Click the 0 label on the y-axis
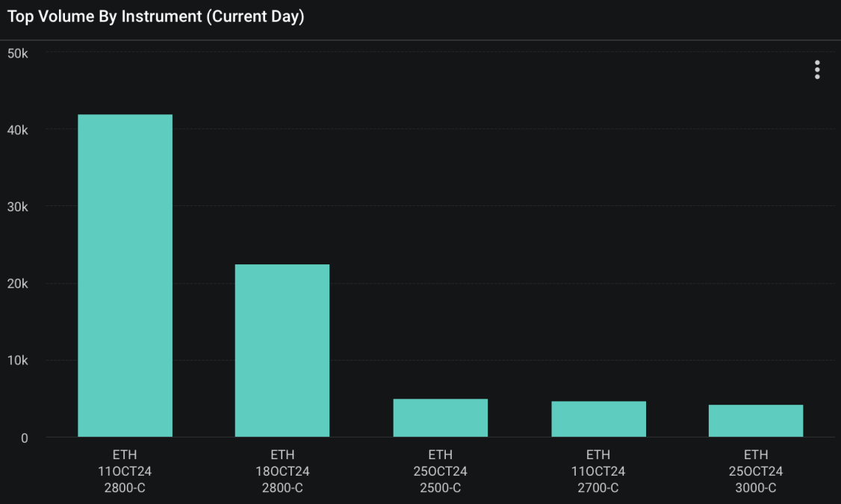The height and width of the screenshot is (504, 841). [24, 438]
